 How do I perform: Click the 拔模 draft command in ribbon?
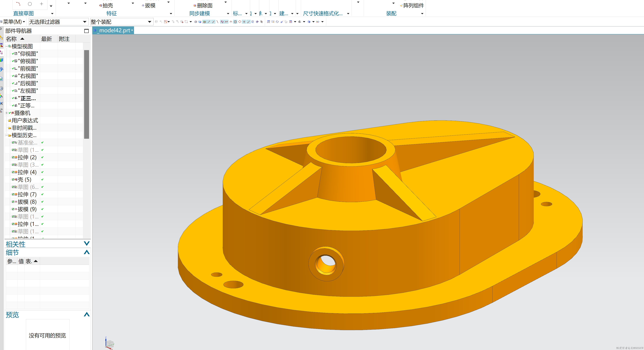click(x=148, y=5)
